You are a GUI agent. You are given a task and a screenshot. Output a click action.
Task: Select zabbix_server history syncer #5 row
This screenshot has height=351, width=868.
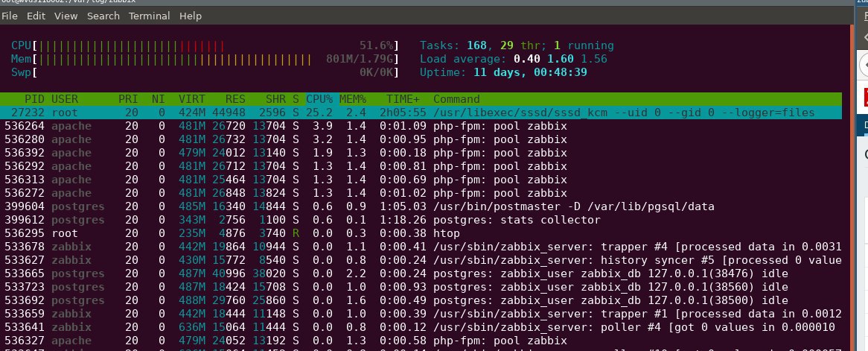421,260
